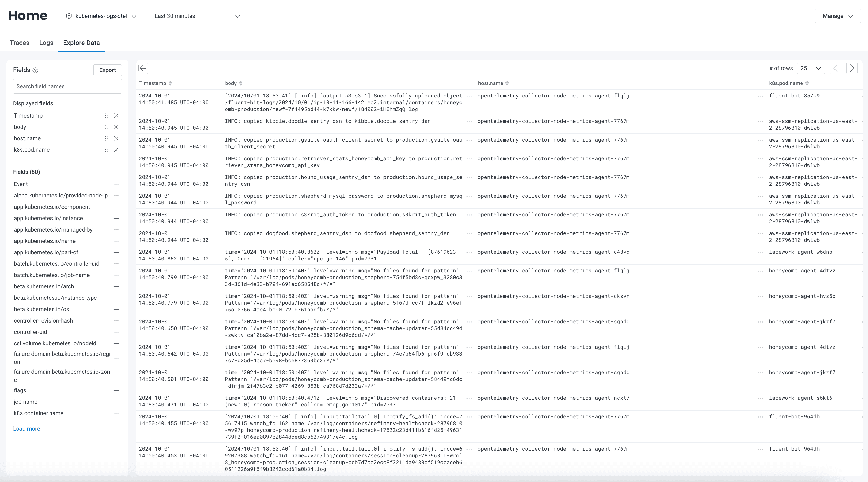868x482 pixels.
Task: Click the Load more link
Action: coord(26,428)
